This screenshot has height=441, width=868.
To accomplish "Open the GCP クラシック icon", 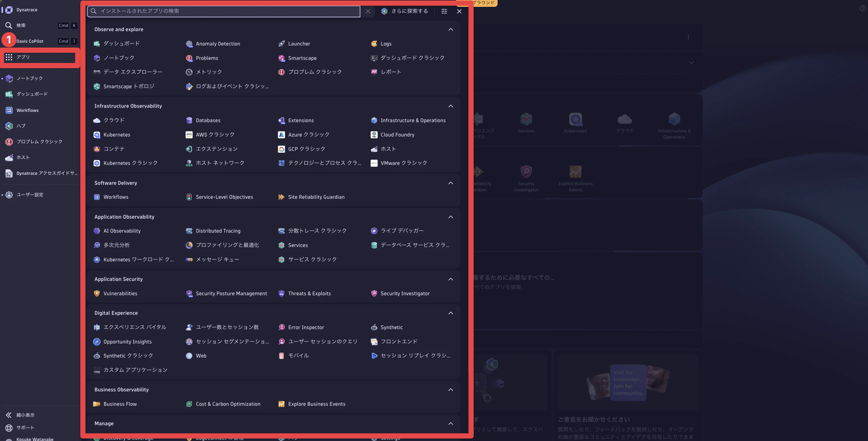I will click(x=281, y=149).
